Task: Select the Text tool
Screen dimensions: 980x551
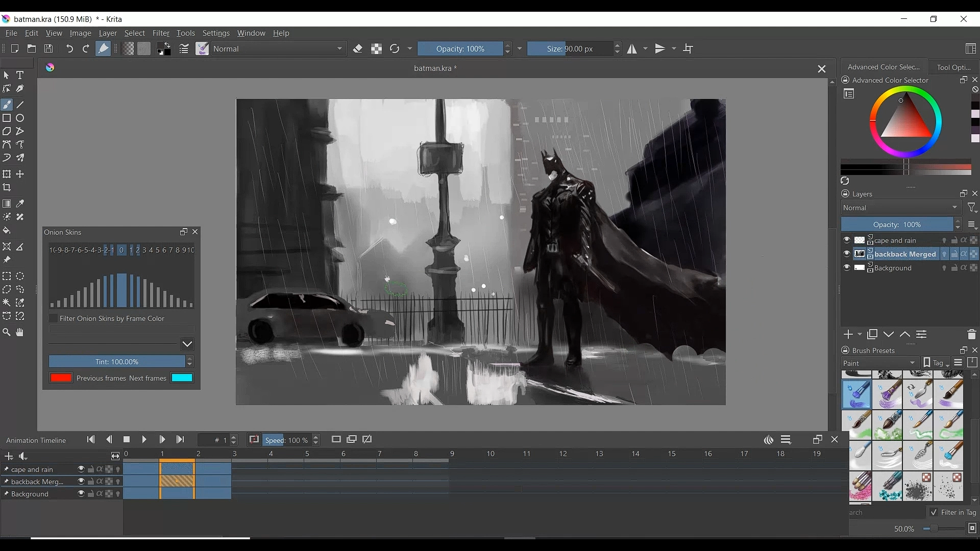Action: [x=20, y=75]
